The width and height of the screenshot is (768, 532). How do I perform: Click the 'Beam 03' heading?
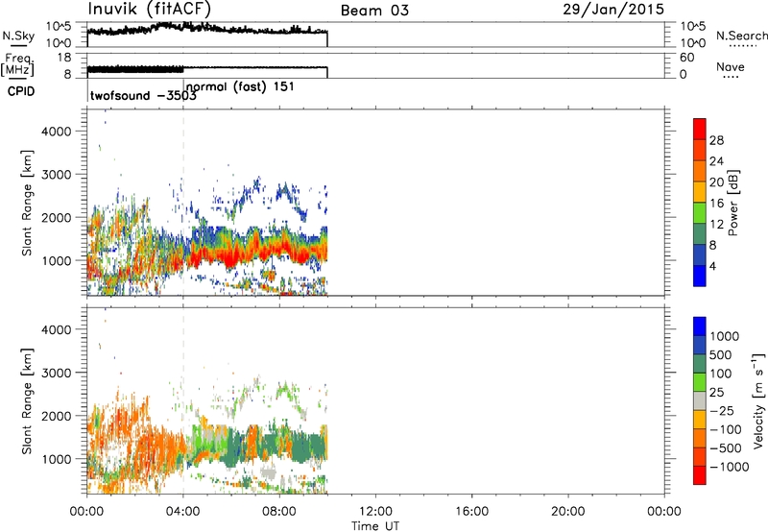coord(374,11)
